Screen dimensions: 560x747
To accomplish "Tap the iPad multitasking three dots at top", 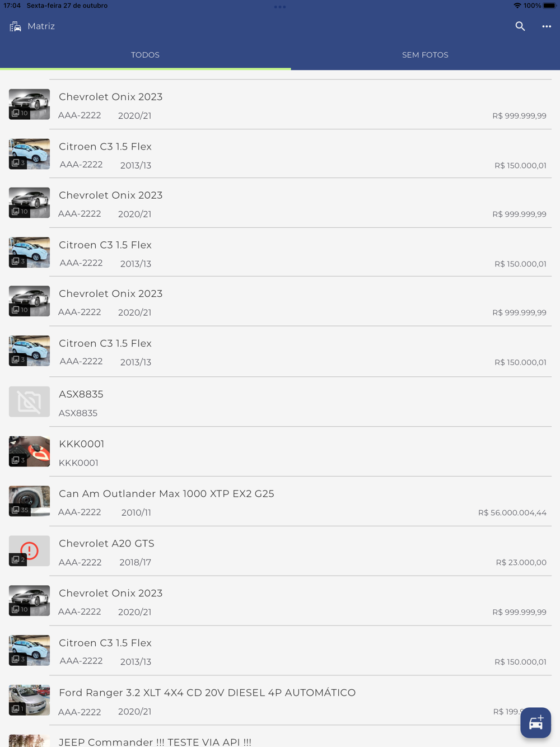I will 280,7.
